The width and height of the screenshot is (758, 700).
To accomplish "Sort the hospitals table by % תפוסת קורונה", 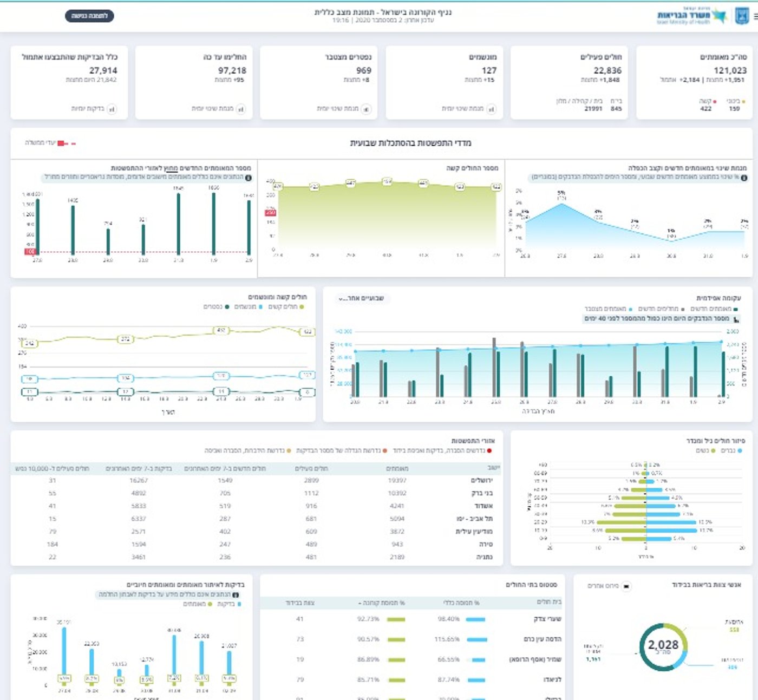I will click(x=381, y=603).
